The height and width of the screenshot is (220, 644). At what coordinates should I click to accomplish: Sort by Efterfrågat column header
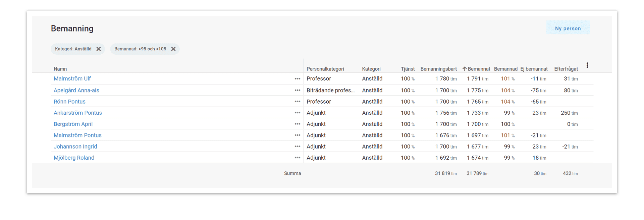[x=566, y=69]
